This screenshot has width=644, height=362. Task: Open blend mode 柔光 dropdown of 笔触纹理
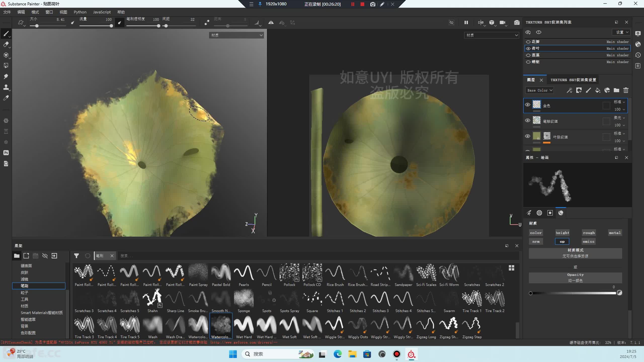619,118
